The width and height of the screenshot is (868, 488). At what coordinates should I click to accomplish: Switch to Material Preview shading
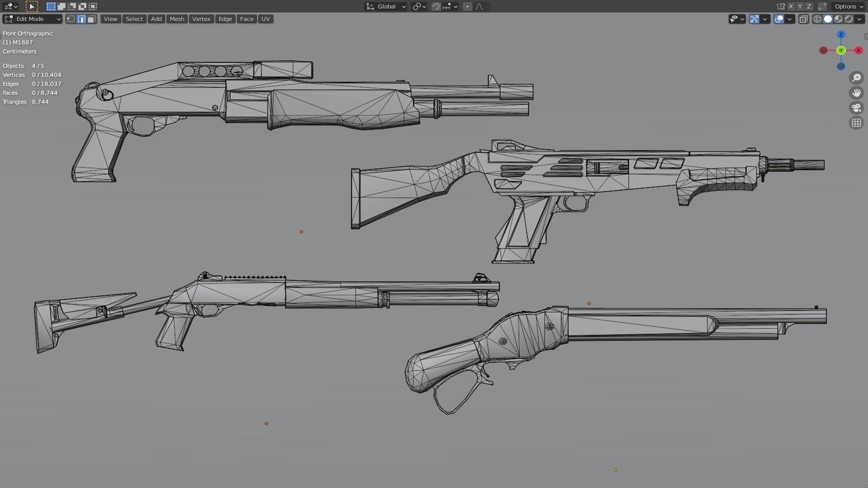pos(838,19)
